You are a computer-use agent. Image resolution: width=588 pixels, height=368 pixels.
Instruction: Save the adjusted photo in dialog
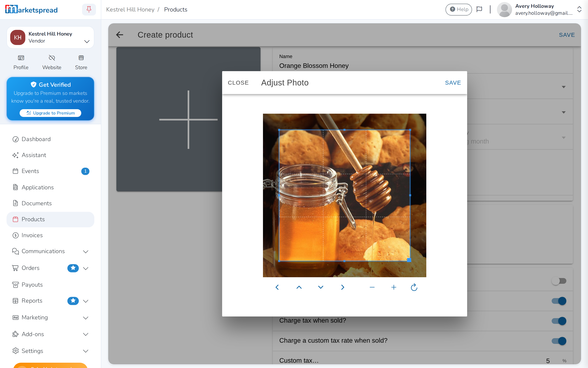(x=453, y=83)
